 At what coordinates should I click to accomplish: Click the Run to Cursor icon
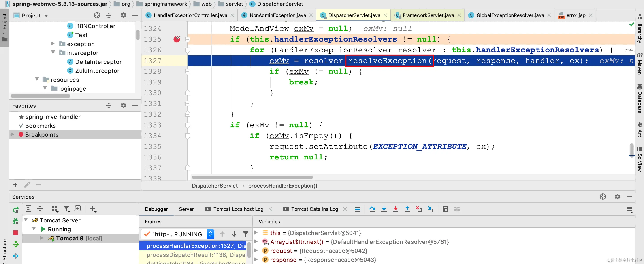pyautogui.click(x=431, y=209)
